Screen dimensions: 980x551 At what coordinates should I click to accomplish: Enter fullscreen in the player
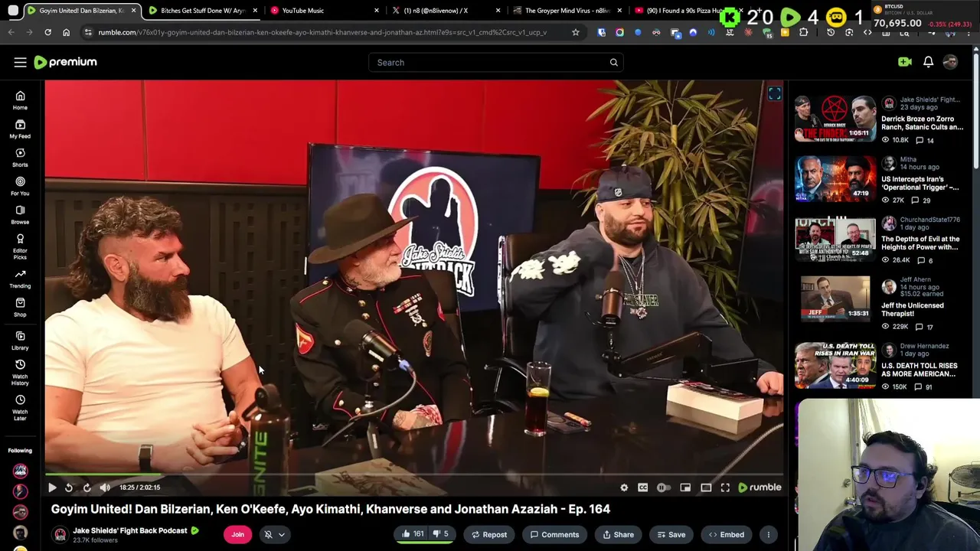[725, 487]
